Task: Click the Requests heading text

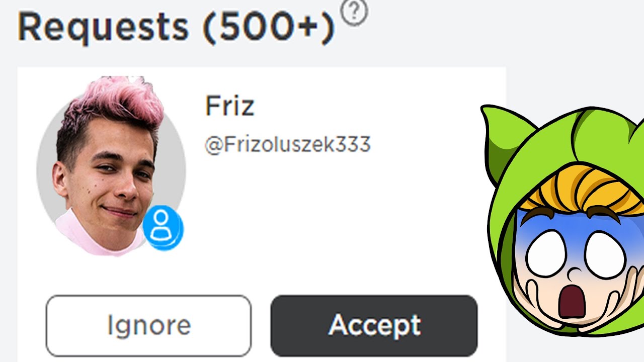Action: point(103,27)
